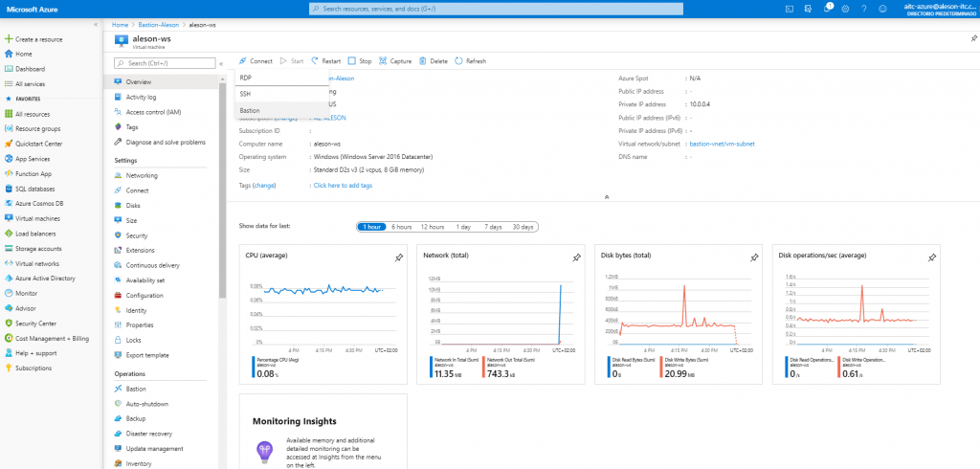The image size is (980, 469).
Task: Open the directory and subscription filter icon
Action: (x=808, y=9)
